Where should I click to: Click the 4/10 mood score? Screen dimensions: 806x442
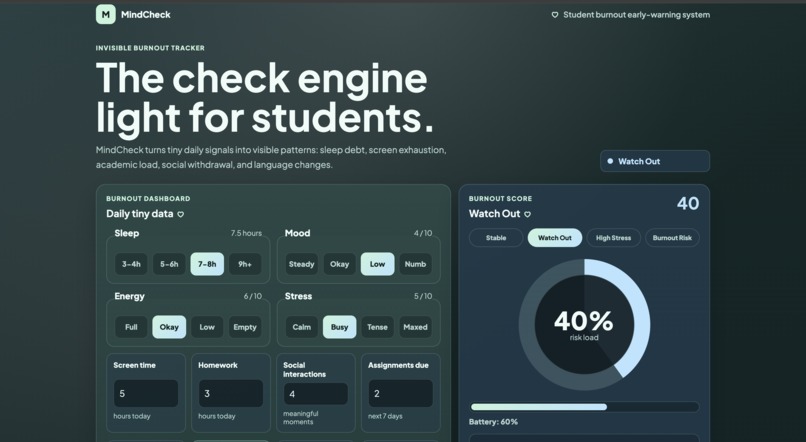coord(423,233)
